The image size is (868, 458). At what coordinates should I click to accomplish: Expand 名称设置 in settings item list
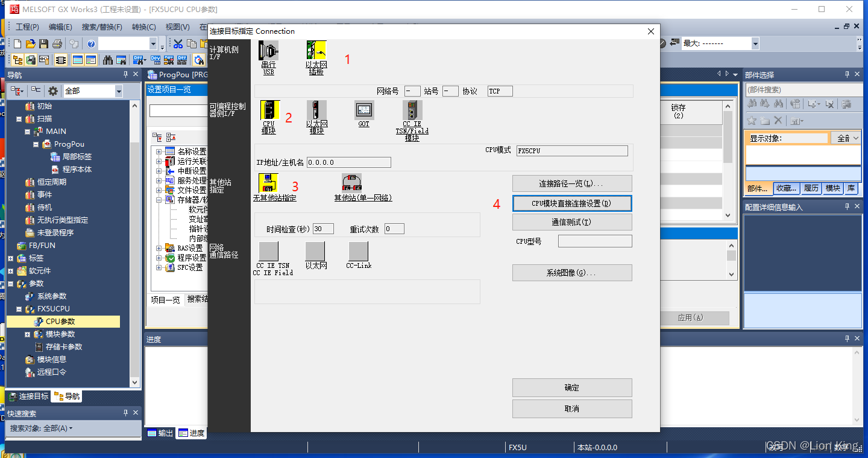click(159, 151)
